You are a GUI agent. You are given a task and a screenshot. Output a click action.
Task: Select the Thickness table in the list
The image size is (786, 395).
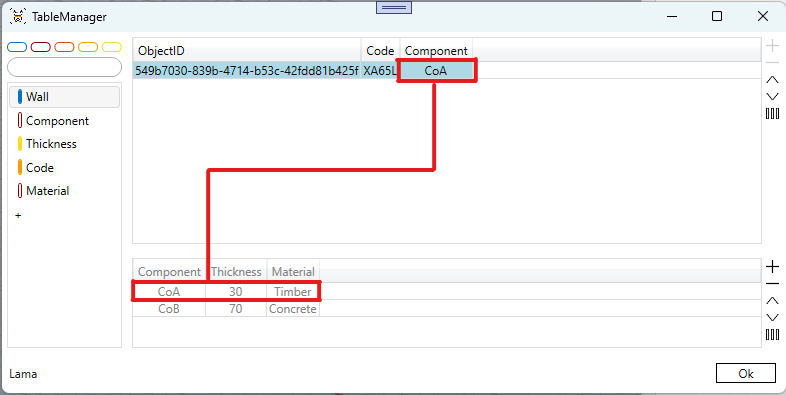65,144
